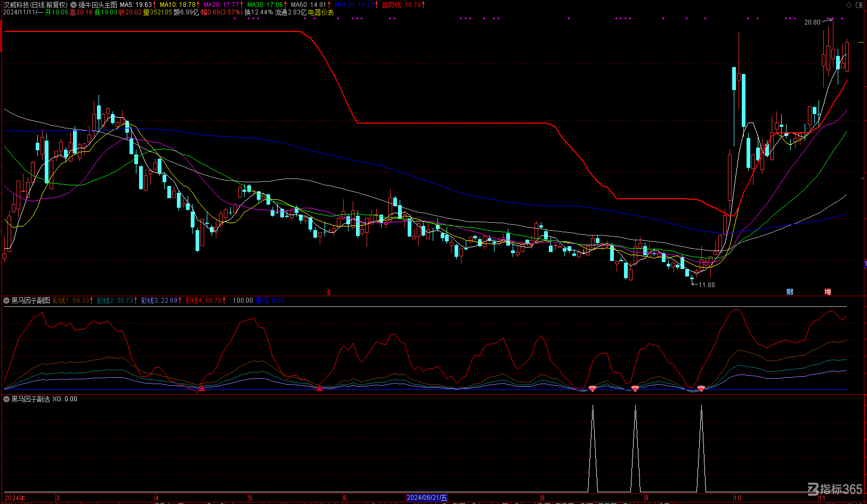Click the third gem signal in 黑马因子副图
The height and width of the screenshot is (504, 867).
[x=701, y=389]
